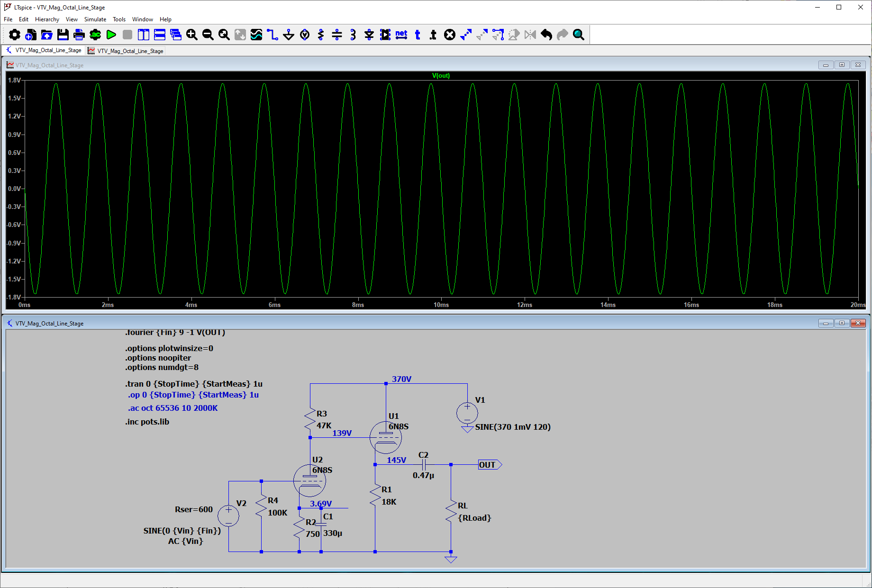Open the File menu
This screenshot has height=588, width=872.
point(8,19)
